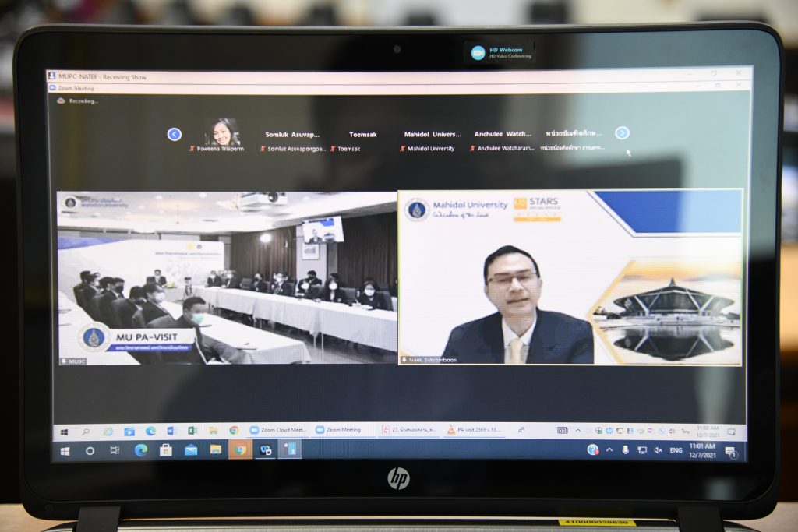
Task: Toggle muted speaker volume in system tray
Action: click(658, 450)
